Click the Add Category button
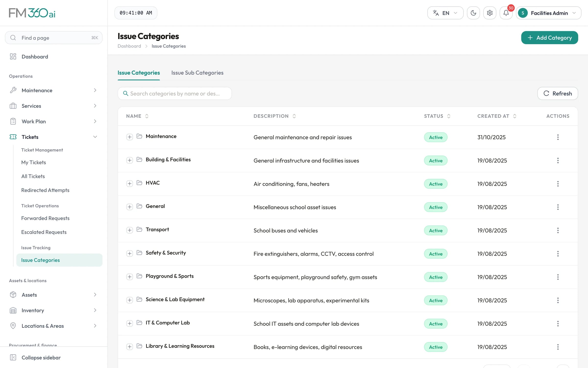The image size is (588, 368). click(x=550, y=38)
